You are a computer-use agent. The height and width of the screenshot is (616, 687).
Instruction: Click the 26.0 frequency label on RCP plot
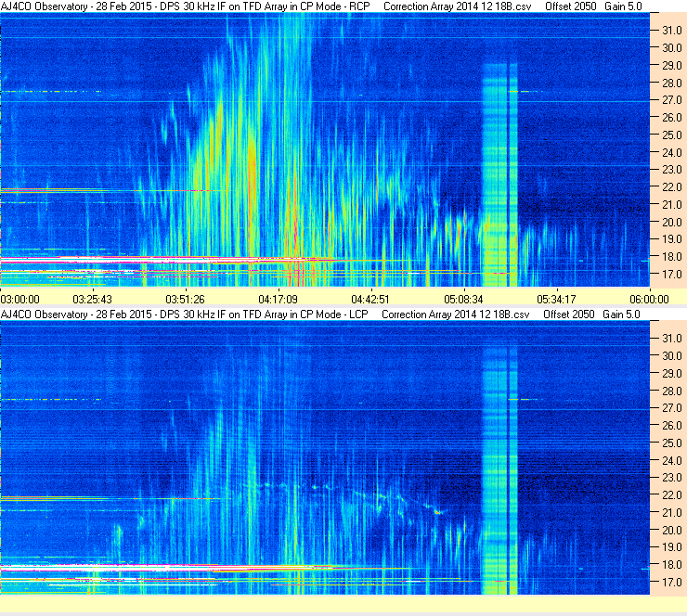672,118
